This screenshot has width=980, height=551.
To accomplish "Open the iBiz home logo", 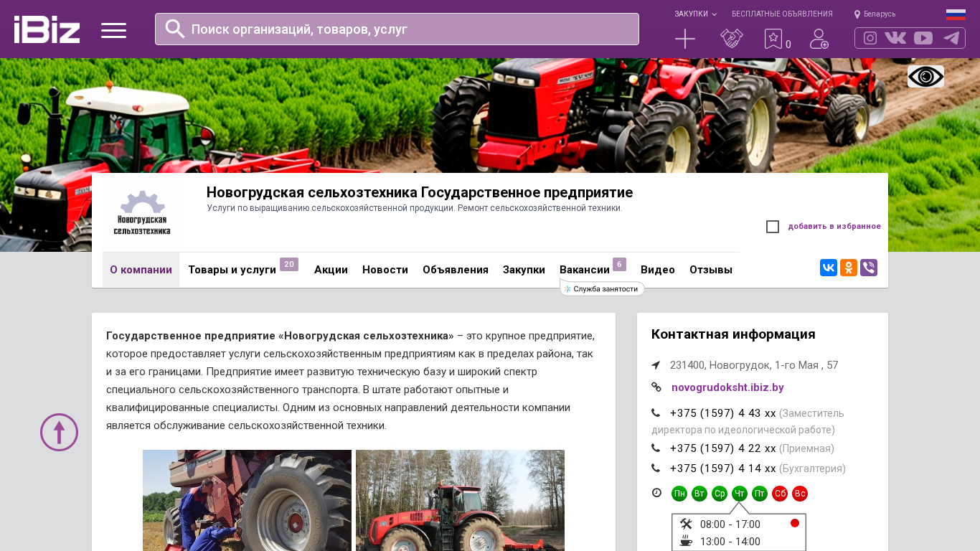I will point(47,29).
